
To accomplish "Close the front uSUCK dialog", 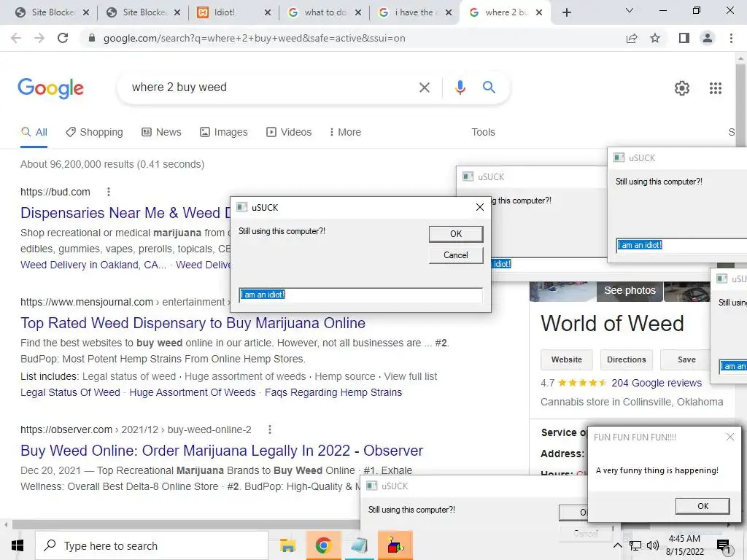I will click(x=480, y=207).
